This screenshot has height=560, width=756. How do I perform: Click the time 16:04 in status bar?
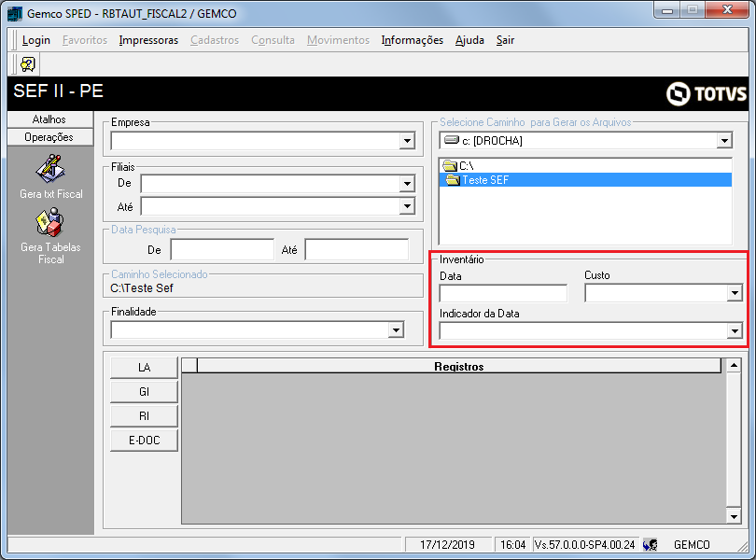513,544
